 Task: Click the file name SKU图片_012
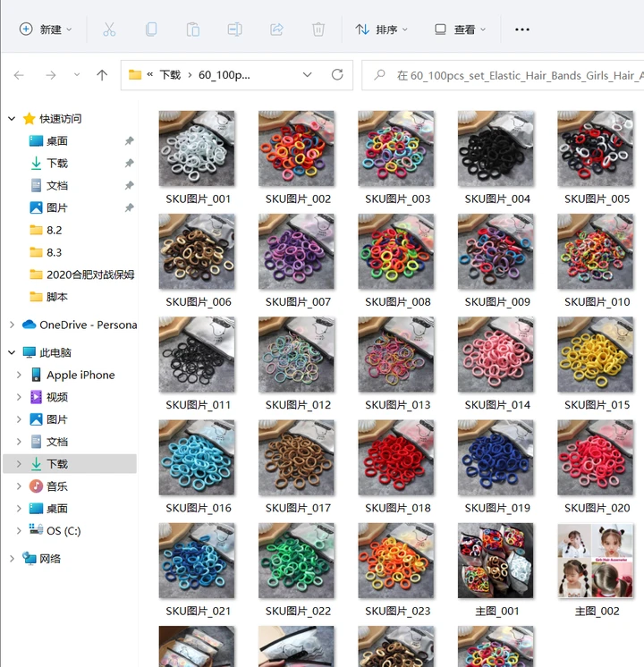298,404
